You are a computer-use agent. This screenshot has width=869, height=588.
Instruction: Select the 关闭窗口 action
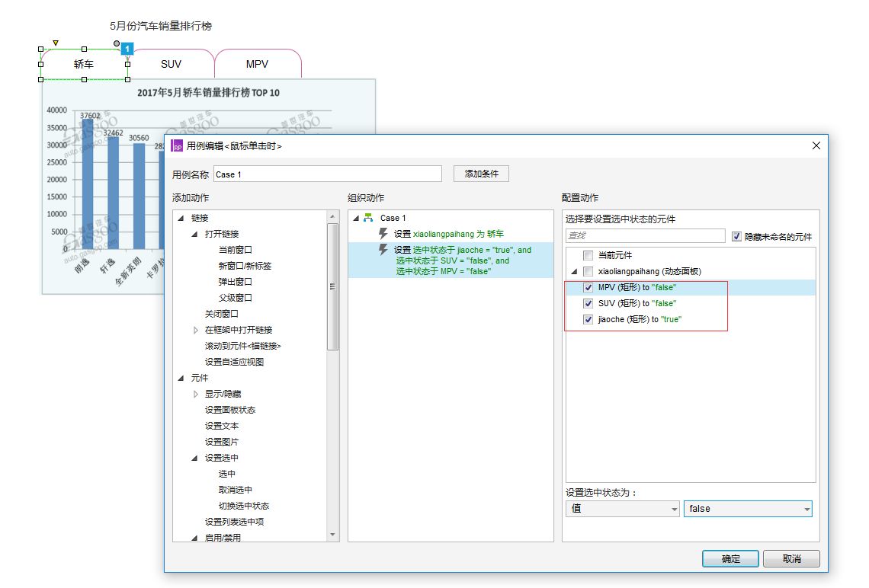pos(221,314)
